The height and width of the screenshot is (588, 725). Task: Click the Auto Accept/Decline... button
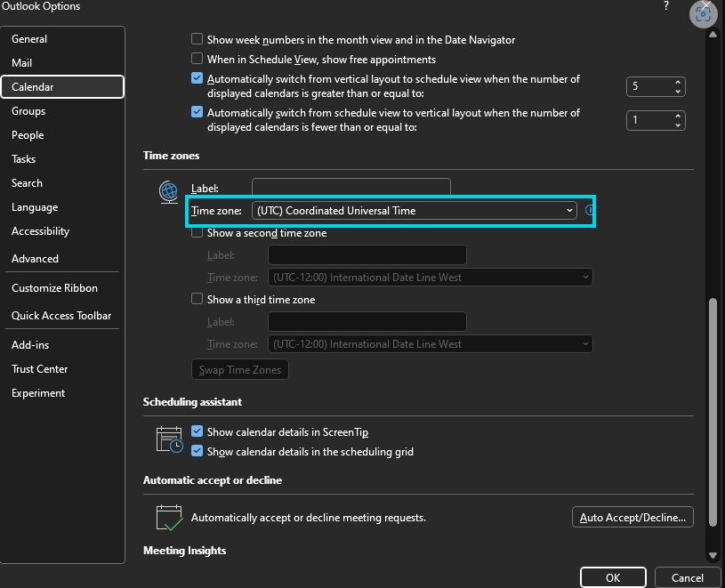click(632, 517)
